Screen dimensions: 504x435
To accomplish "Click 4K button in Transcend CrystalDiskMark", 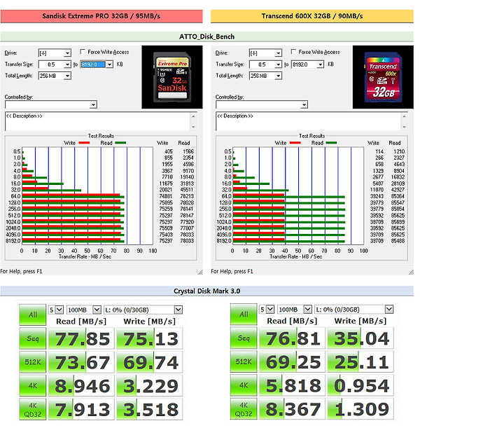I will pyautogui.click(x=244, y=385).
